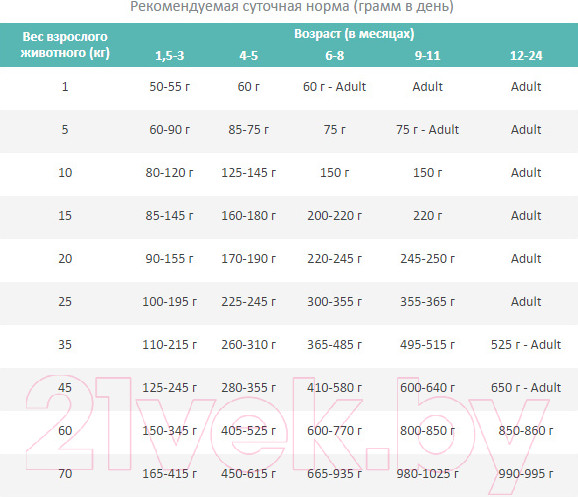Click the '650 г - Adult' cell
Screen dimensions: 578x497
coord(526,388)
